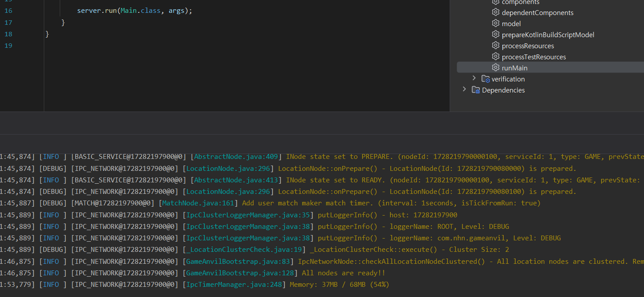Navigate to GameAnvilBootstrap.java:128 link
This screenshot has width=644, height=297.
tap(240, 273)
